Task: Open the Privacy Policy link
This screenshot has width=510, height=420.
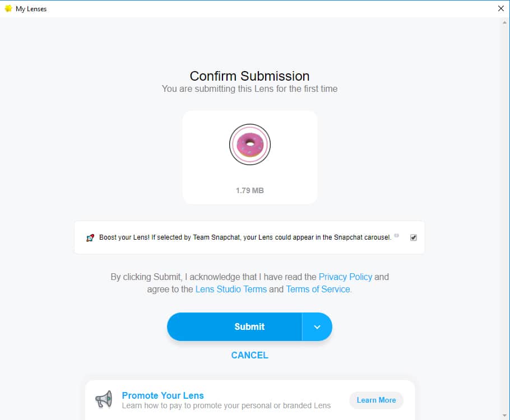Action: click(345, 277)
